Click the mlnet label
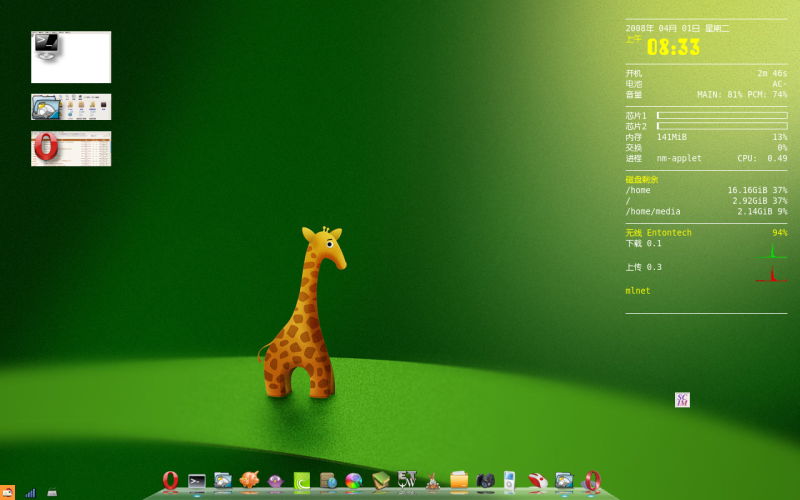 pos(638,291)
